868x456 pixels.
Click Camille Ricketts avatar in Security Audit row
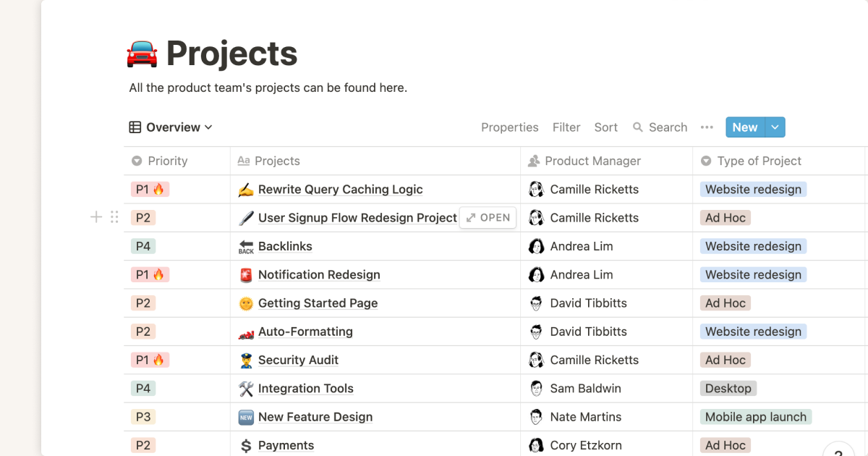click(536, 360)
